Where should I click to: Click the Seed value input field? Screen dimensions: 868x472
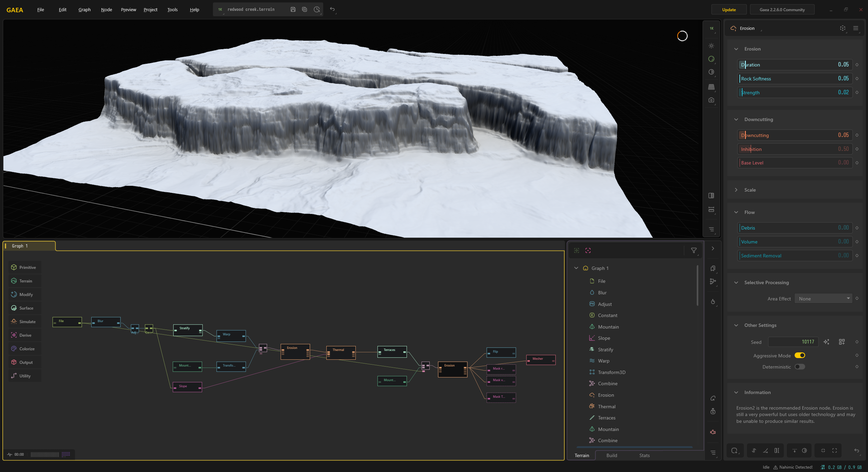click(793, 342)
